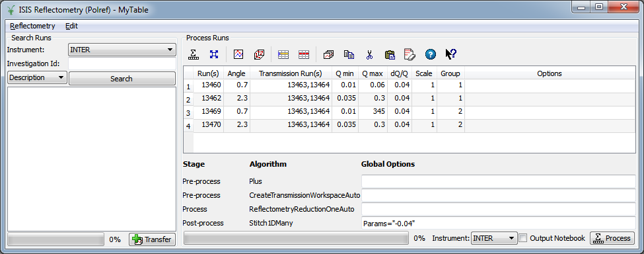Click the Stitch1DMany Params options field
644x254 pixels.
click(498, 223)
